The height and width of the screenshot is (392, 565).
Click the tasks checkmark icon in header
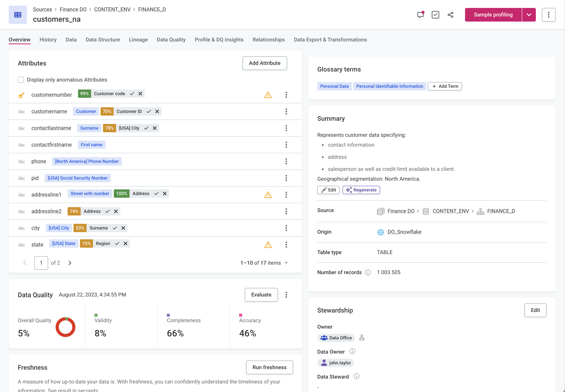435,15
